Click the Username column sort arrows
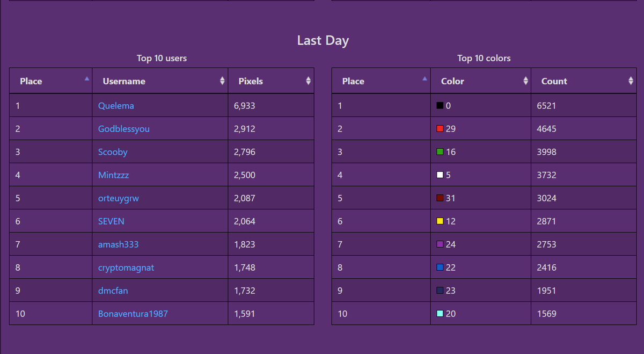Viewport: 644px width, 354px height. point(222,81)
